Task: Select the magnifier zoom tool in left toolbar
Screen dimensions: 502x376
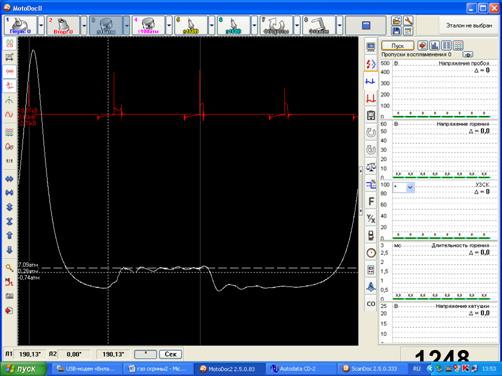Action: point(9,268)
